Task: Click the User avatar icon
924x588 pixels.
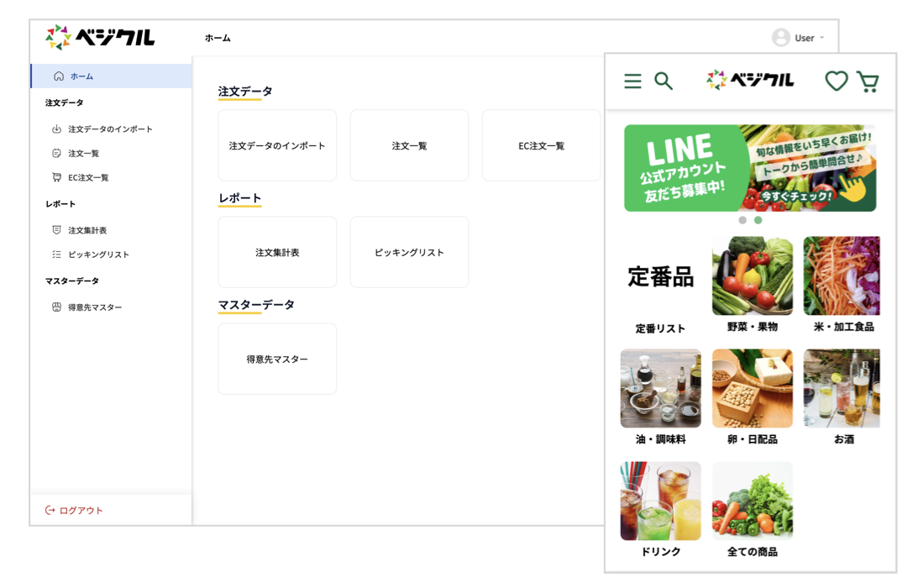Action: [781, 38]
